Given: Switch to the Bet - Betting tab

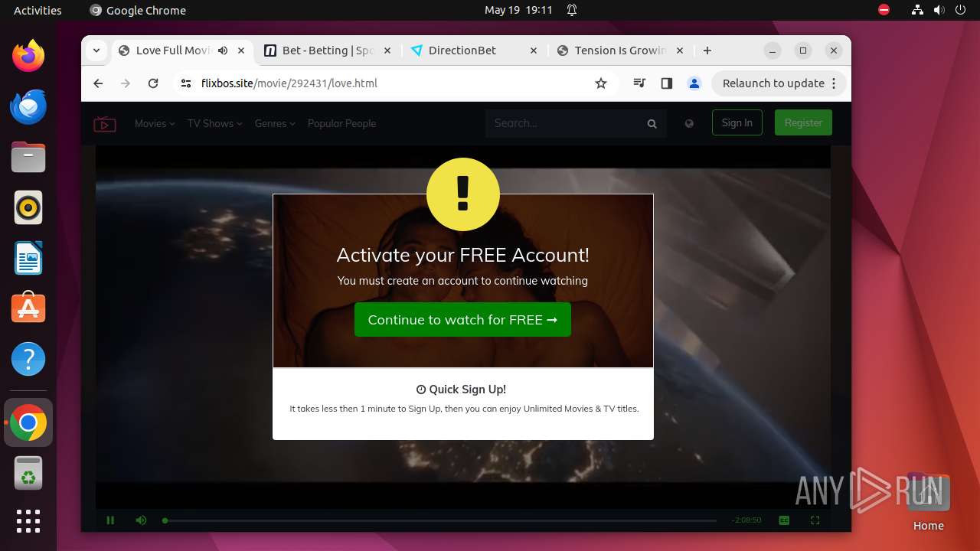Looking at the screenshot, I should click(x=327, y=51).
